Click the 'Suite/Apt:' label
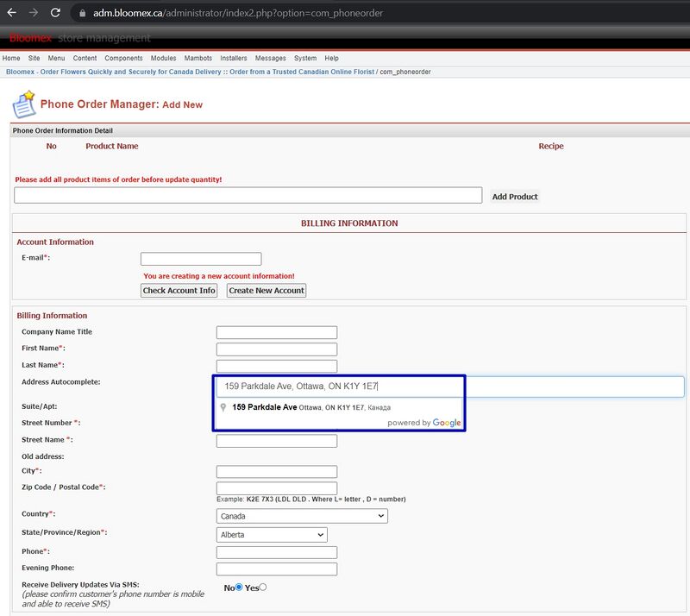The width and height of the screenshot is (690, 616). coord(39,406)
